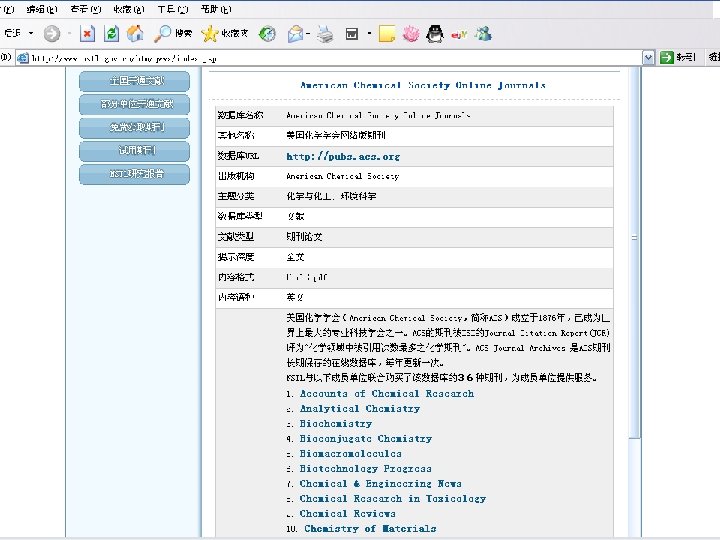The image size is (720, 540).
Task: Open the Biotechnology Progress journal link
Action: tap(366, 468)
